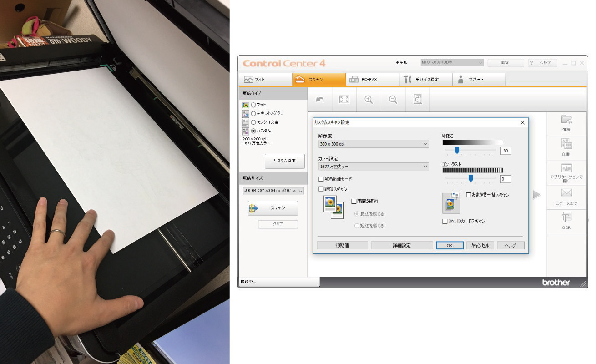The width and height of the screenshot is (596, 364).
Task: Open the 原稿サイズ dropdown showing JIS B4
Action: click(273, 191)
